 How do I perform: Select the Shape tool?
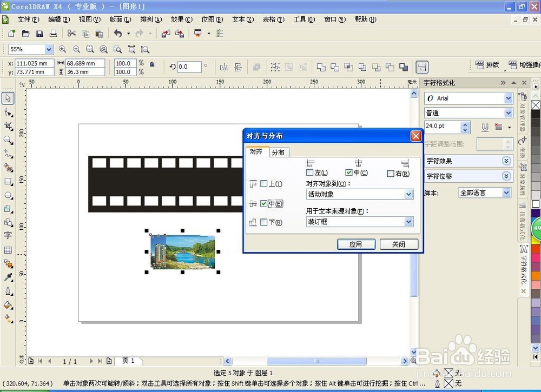click(8, 112)
